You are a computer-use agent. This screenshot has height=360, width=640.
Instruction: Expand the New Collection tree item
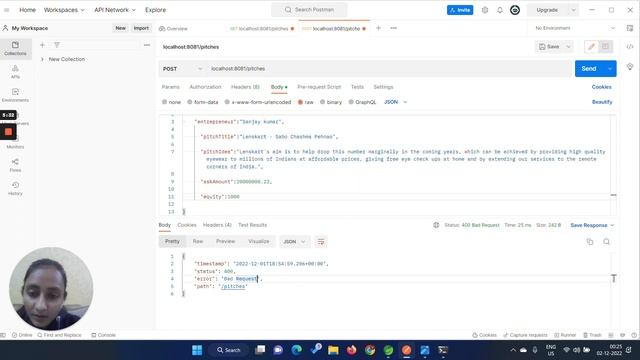(42, 59)
